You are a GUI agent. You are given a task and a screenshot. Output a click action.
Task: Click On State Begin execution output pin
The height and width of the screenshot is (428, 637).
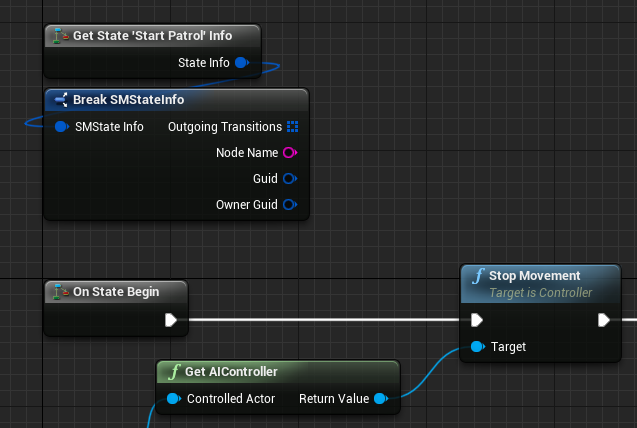pos(171,320)
